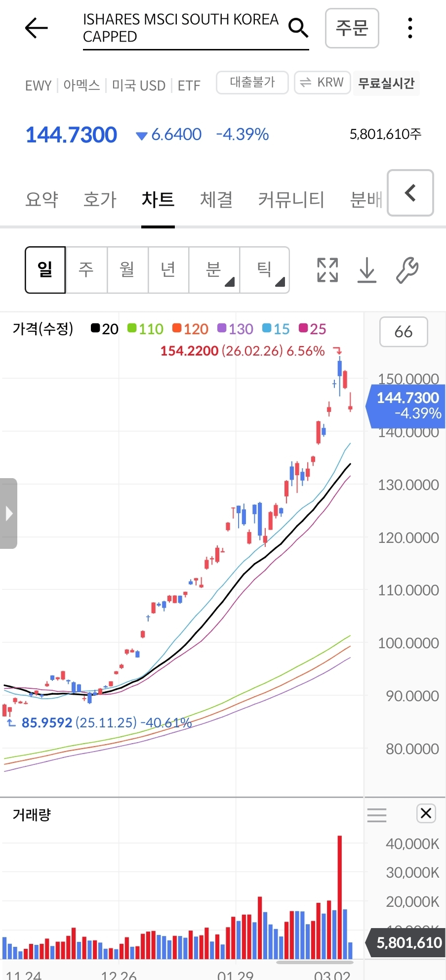Tap the 무료실시간 label
Image resolution: width=446 pixels, height=980 pixels.
pos(386,83)
